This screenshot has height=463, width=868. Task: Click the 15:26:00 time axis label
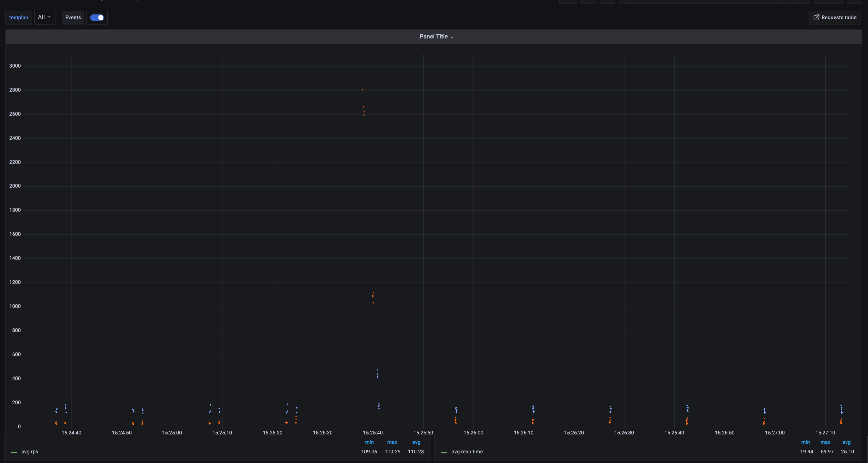[473, 433]
